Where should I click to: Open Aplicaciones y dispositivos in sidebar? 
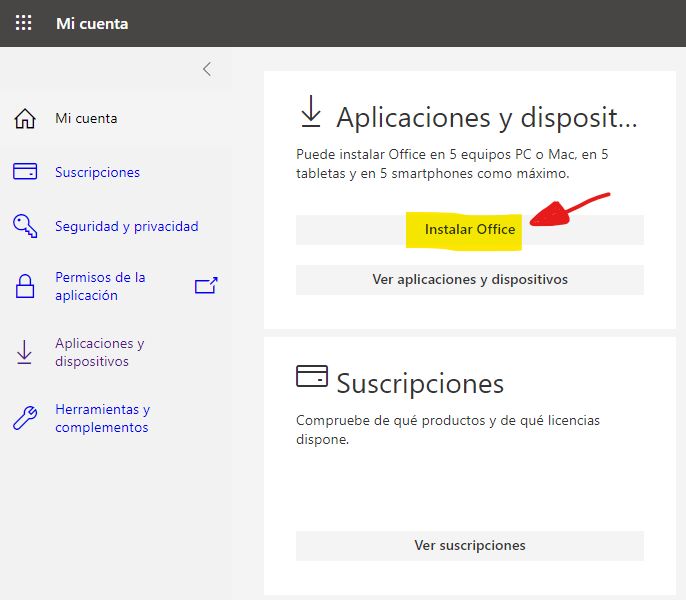(x=100, y=352)
